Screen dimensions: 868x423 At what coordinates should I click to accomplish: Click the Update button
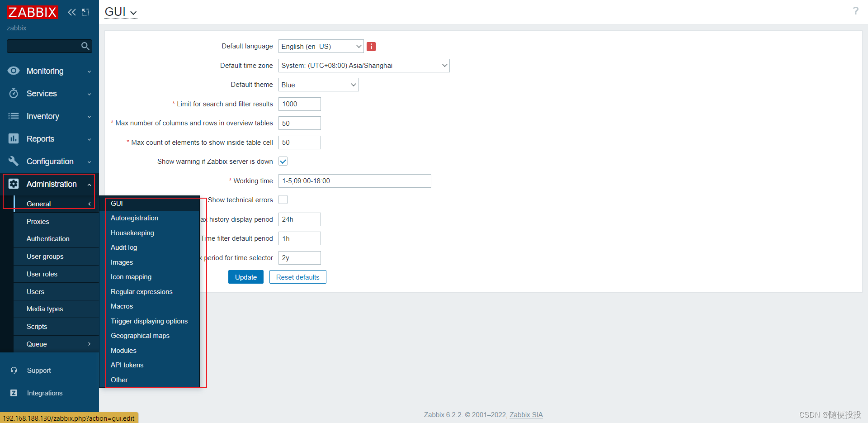245,277
